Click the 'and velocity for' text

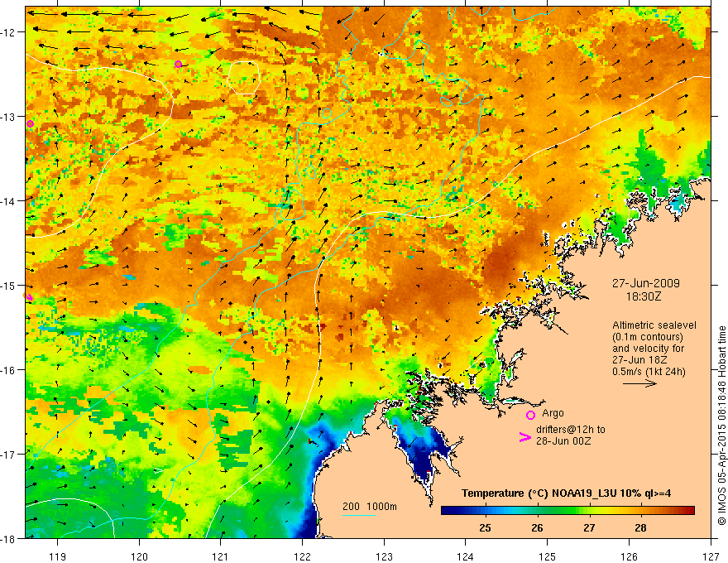click(x=649, y=349)
